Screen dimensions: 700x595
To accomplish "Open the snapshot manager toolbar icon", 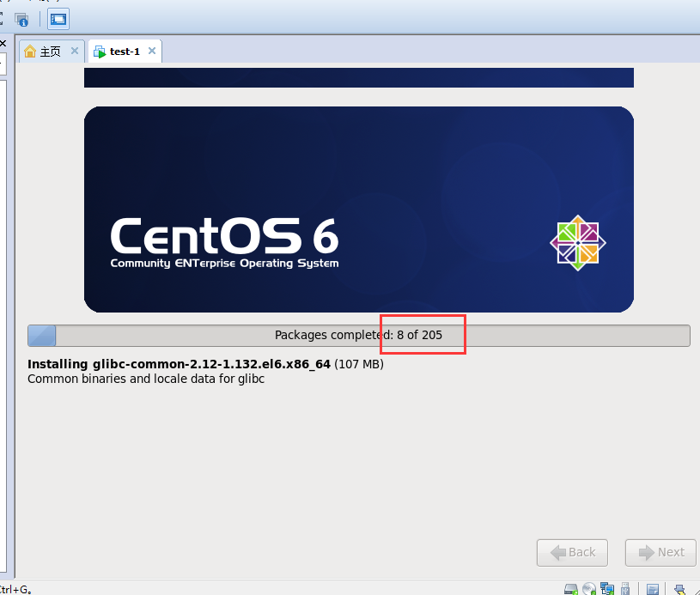I will point(21,19).
